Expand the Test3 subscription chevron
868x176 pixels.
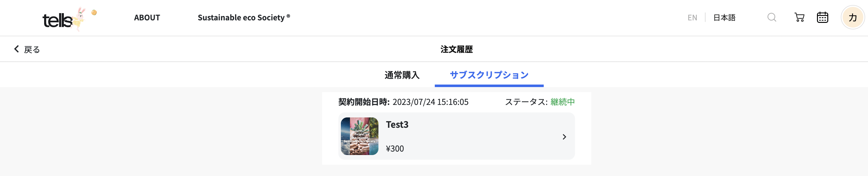click(x=564, y=137)
